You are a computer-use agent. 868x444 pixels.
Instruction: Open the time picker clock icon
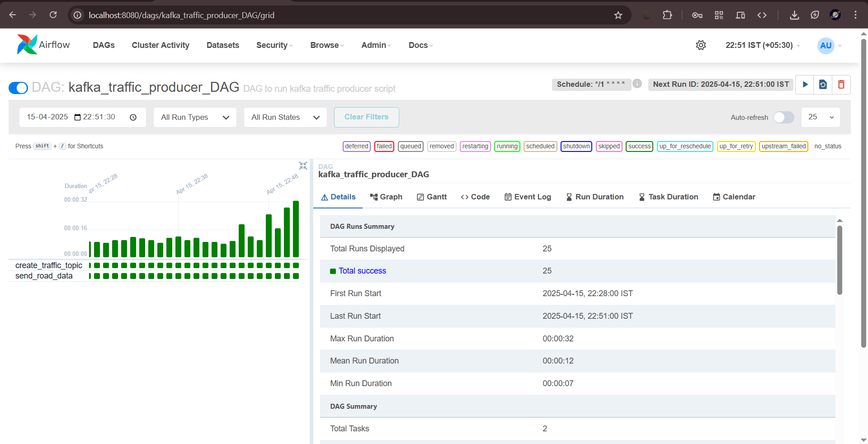point(133,117)
